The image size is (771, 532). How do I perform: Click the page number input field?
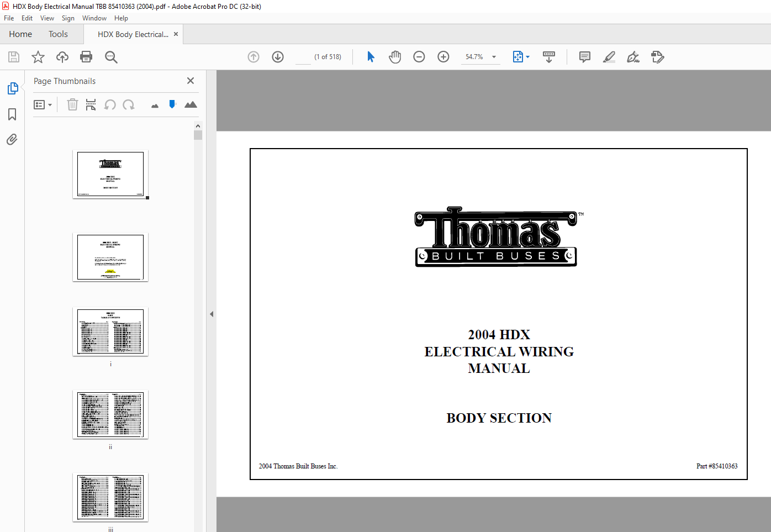(x=303, y=57)
